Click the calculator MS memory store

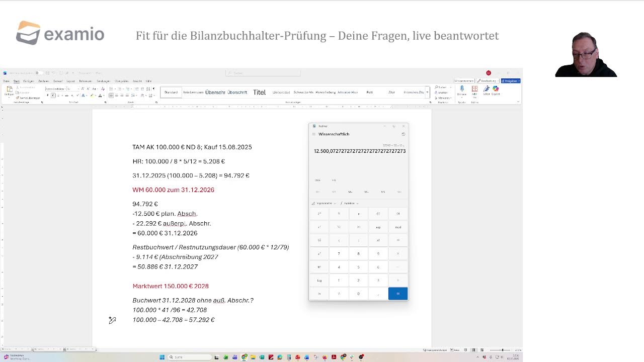click(383, 192)
